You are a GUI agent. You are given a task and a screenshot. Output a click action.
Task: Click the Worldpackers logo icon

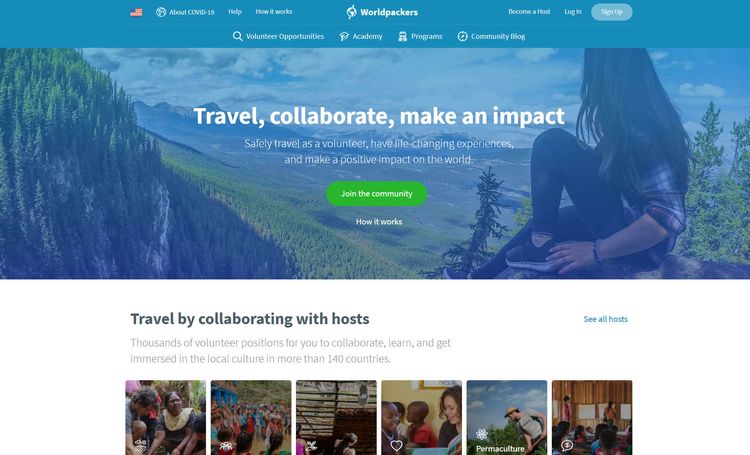(352, 12)
